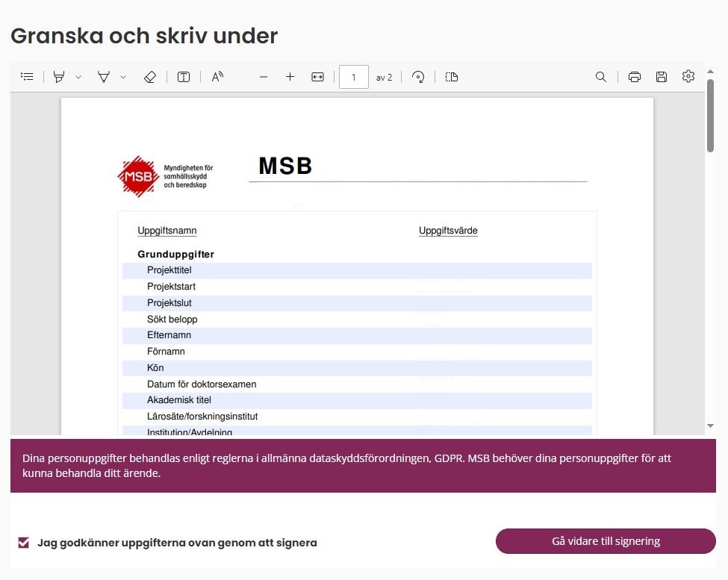Open the table of contents sidebar

[x=27, y=77]
